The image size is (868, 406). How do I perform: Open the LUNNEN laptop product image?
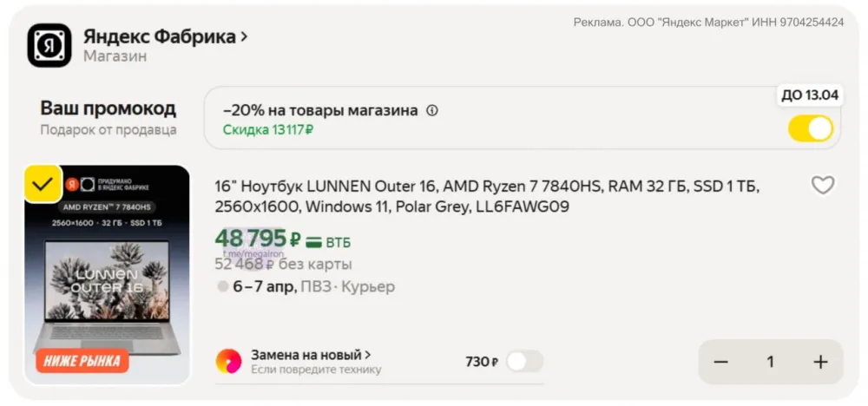(107, 278)
